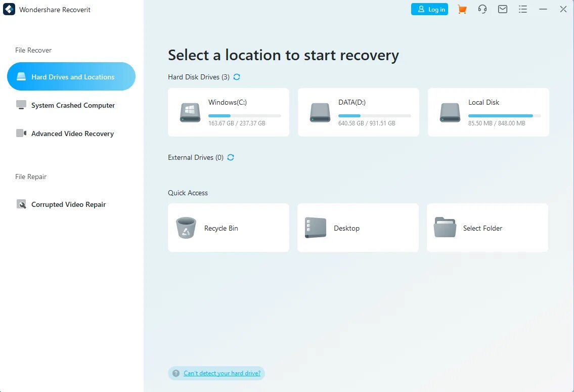Click the Advanced Video Recovery camera icon
Viewport: 574px width, 392px height.
point(21,133)
